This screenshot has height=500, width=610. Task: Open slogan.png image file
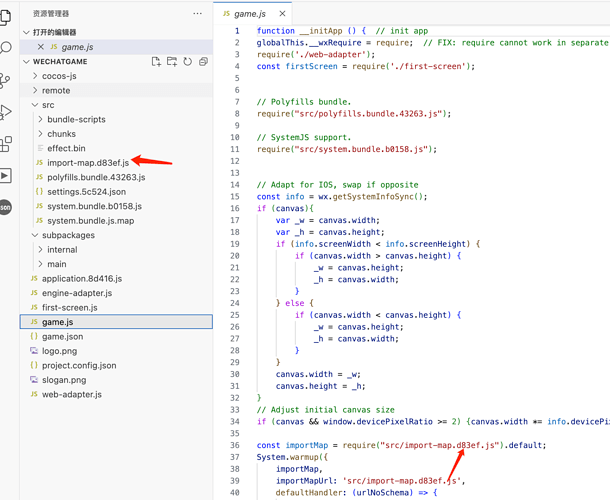[64, 380]
